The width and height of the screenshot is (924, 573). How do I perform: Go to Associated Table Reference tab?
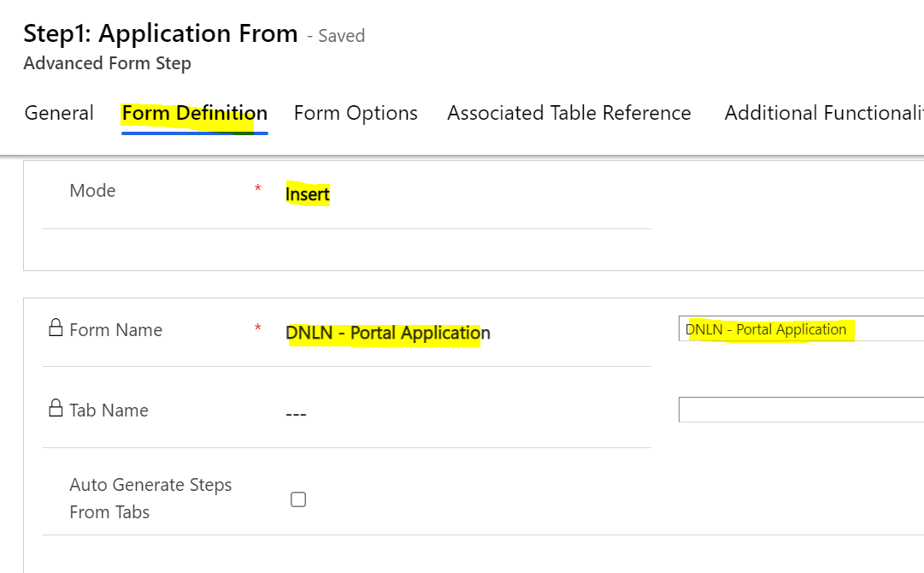(568, 113)
